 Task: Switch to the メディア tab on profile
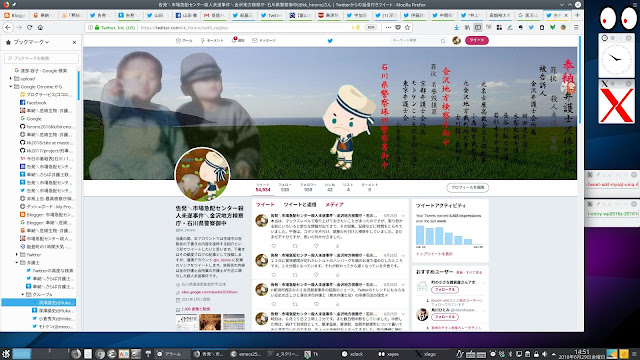(334, 204)
